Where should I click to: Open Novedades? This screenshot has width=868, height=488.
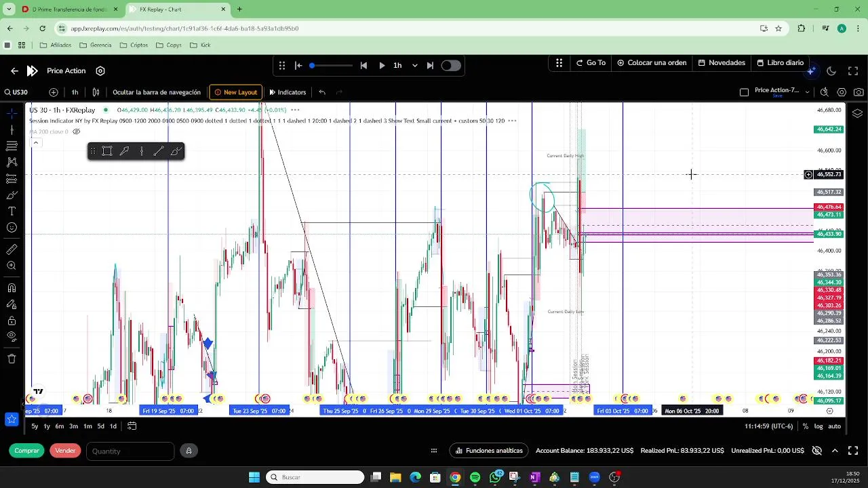722,63
